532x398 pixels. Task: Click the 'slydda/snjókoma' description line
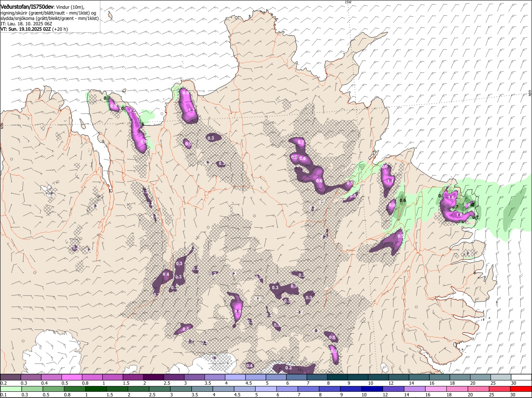tap(49, 18)
